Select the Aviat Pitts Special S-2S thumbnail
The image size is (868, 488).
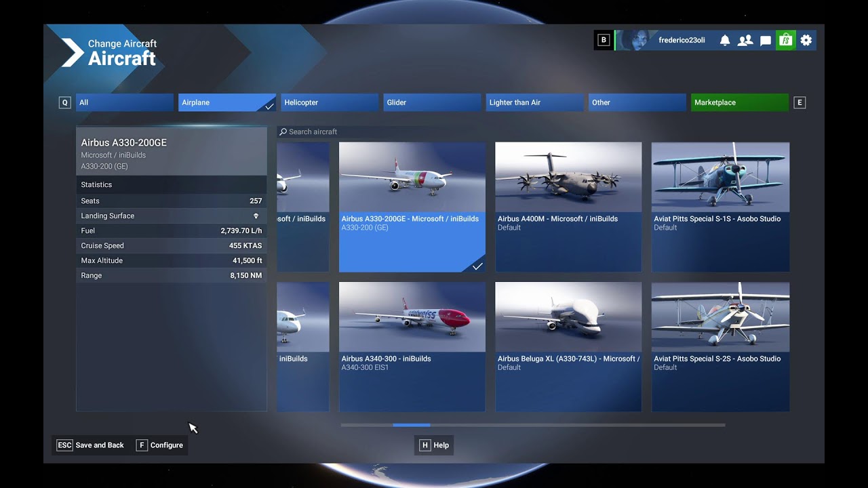coord(720,317)
